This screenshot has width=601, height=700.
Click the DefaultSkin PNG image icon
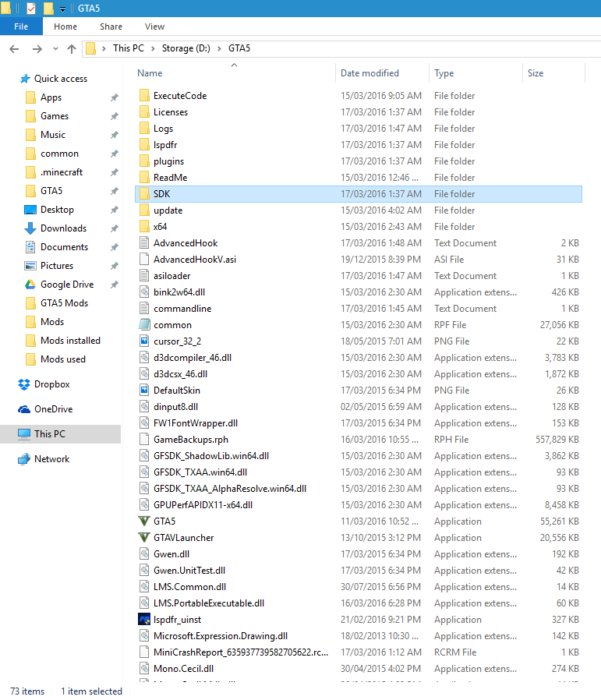(x=143, y=391)
